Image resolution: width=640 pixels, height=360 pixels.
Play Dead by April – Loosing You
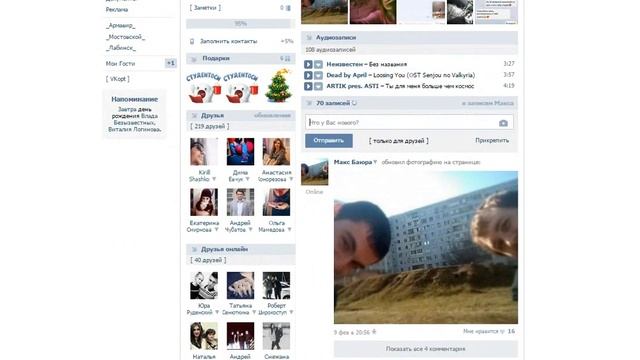[x=308, y=76]
